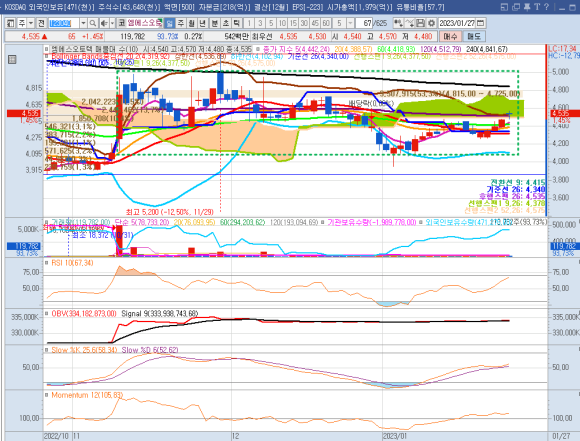Click the 코 market indicator button
580x441 pixels.
tap(122, 23)
